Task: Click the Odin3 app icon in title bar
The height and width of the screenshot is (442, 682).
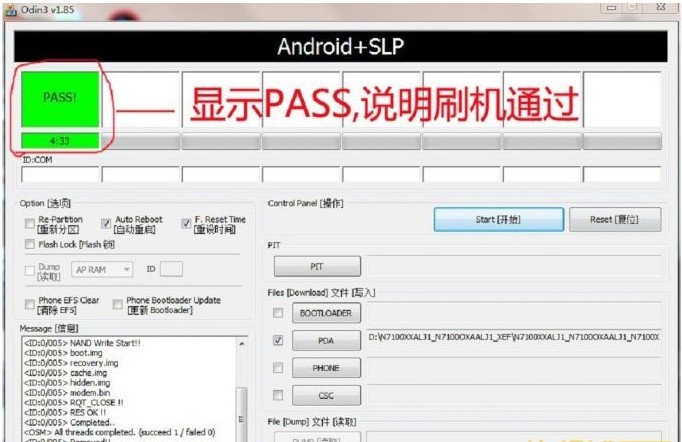Action: 10,10
